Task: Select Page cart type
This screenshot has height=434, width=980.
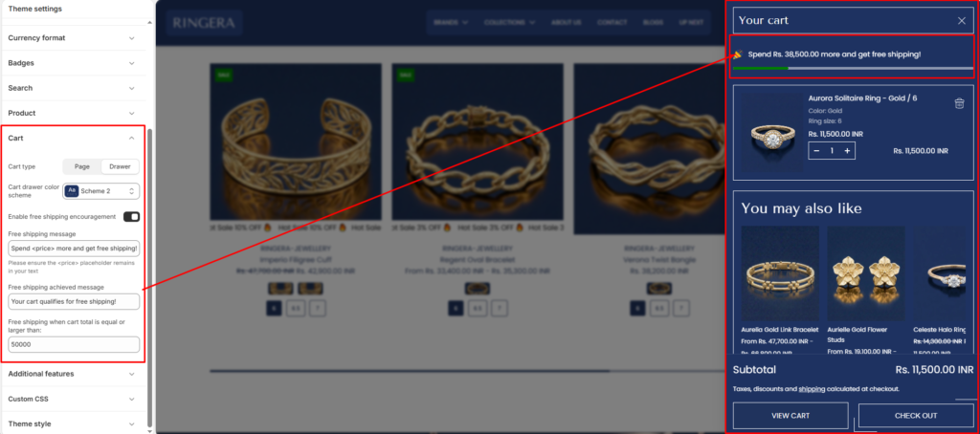Action: [82, 166]
